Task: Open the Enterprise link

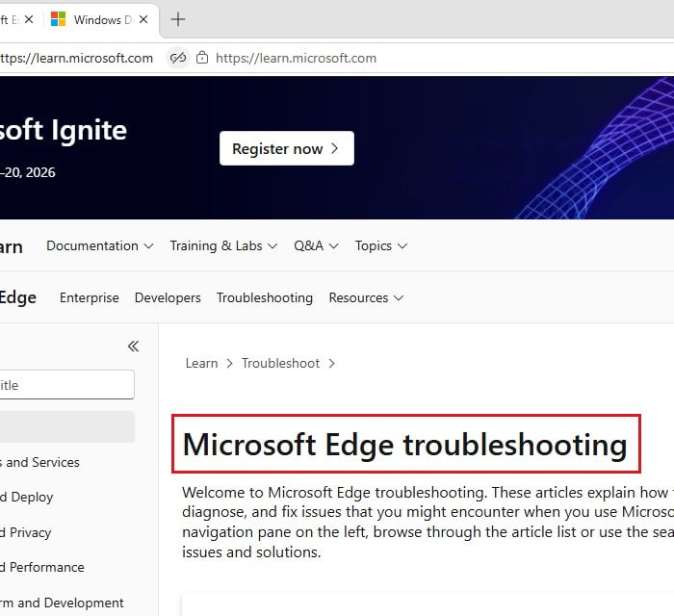Action: [89, 297]
